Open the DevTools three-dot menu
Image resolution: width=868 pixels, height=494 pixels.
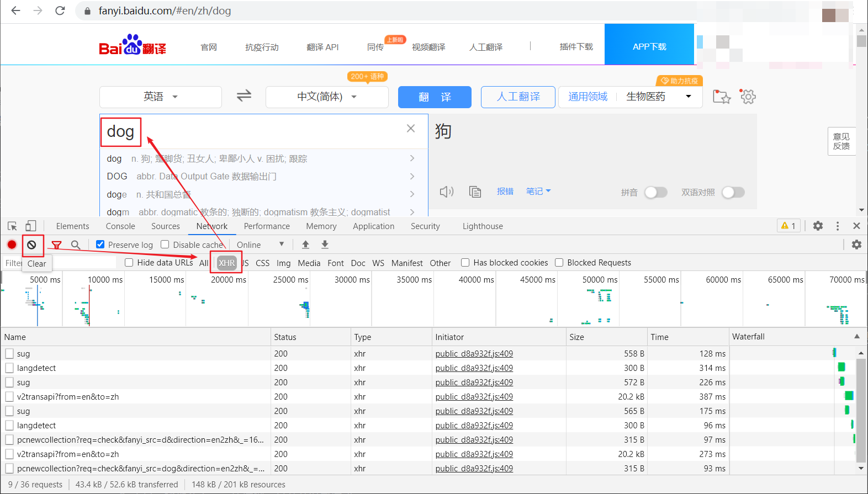[838, 226]
